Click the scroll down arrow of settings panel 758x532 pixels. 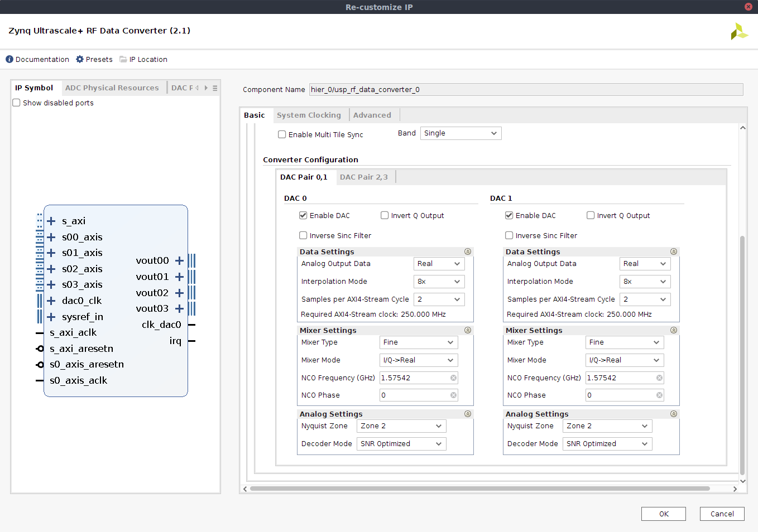click(x=742, y=481)
